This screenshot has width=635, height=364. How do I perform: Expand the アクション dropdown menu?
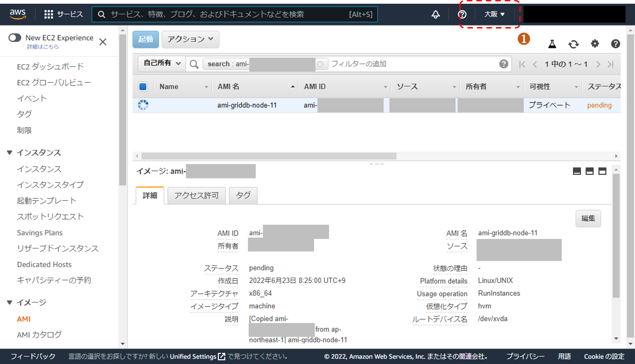pos(190,39)
